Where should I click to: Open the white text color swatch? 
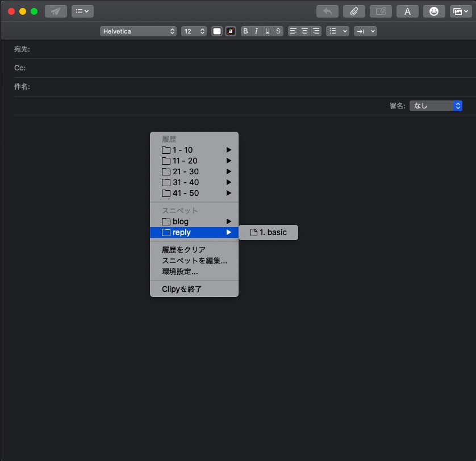pos(217,31)
